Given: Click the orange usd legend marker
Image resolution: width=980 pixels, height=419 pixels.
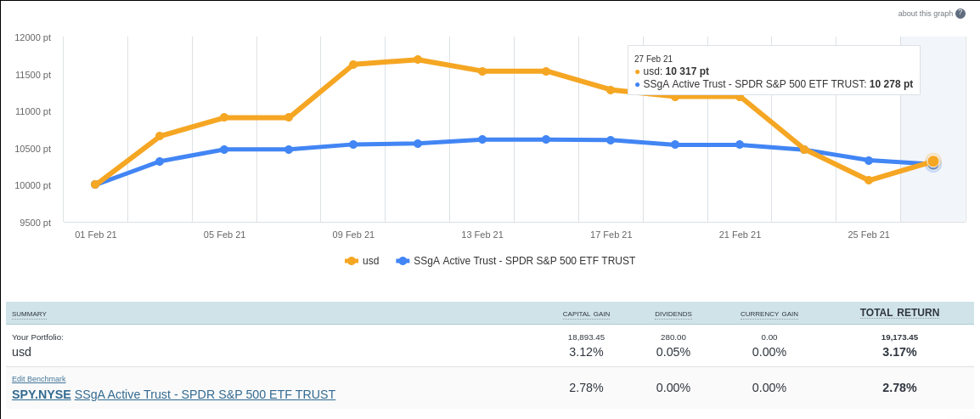Looking at the screenshot, I should click(351, 261).
